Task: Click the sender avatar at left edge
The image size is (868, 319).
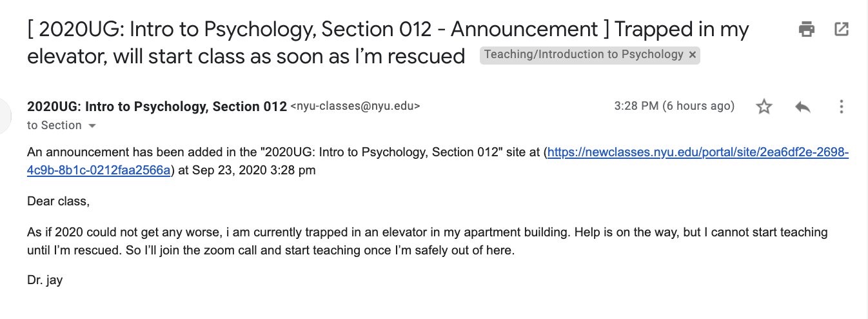Action: click(x=5, y=116)
